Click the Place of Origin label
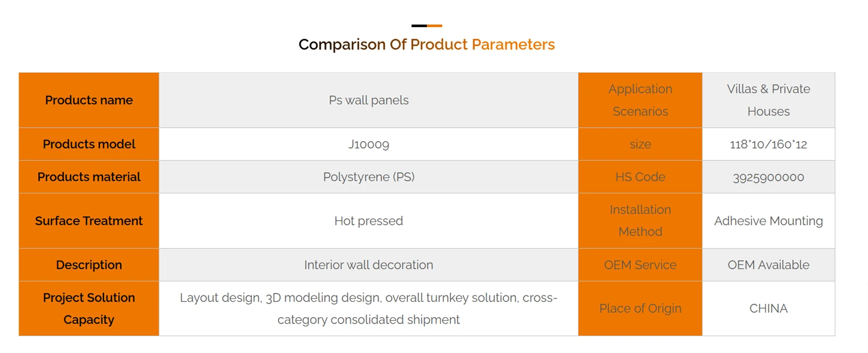This screenshot has height=353, width=868. (x=640, y=308)
